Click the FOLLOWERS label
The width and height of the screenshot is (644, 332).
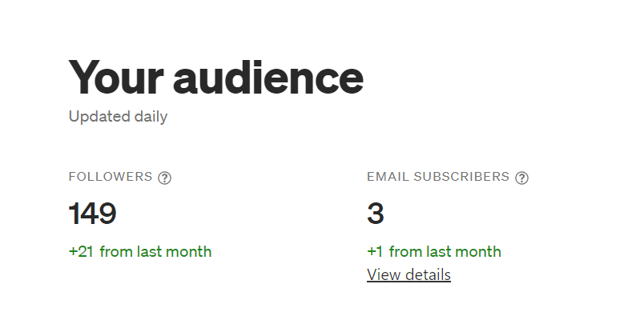pyautogui.click(x=111, y=177)
